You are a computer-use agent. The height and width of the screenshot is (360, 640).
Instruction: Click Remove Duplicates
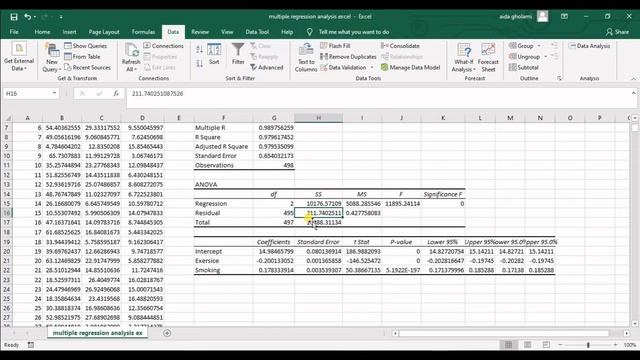click(x=348, y=56)
